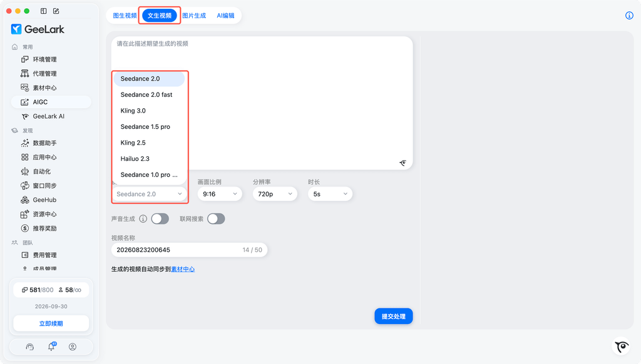Open GeeLark AI sidebar item
Screen dimensions: 641x364
pyautogui.click(x=51, y=116)
